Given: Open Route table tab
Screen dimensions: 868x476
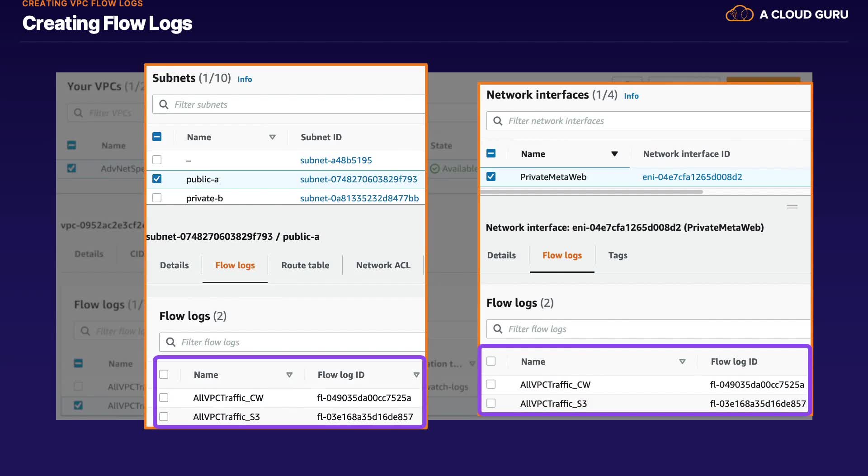Looking at the screenshot, I should [305, 265].
